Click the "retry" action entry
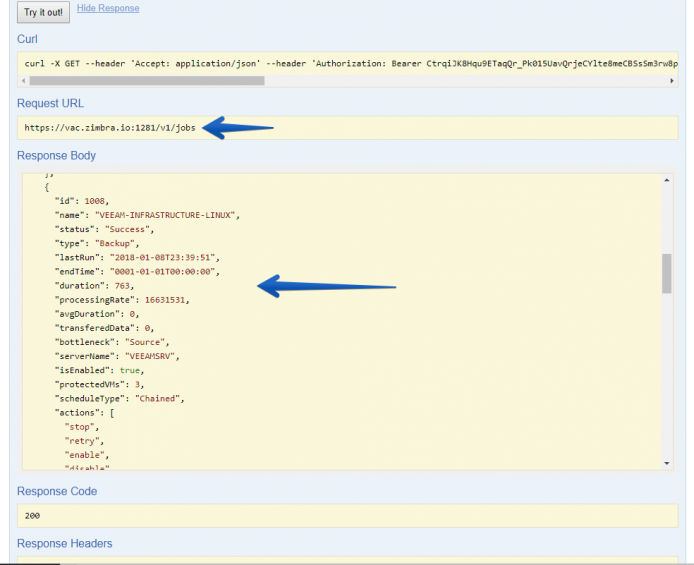Viewport: 694px width, 565px height. (x=82, y=441)
